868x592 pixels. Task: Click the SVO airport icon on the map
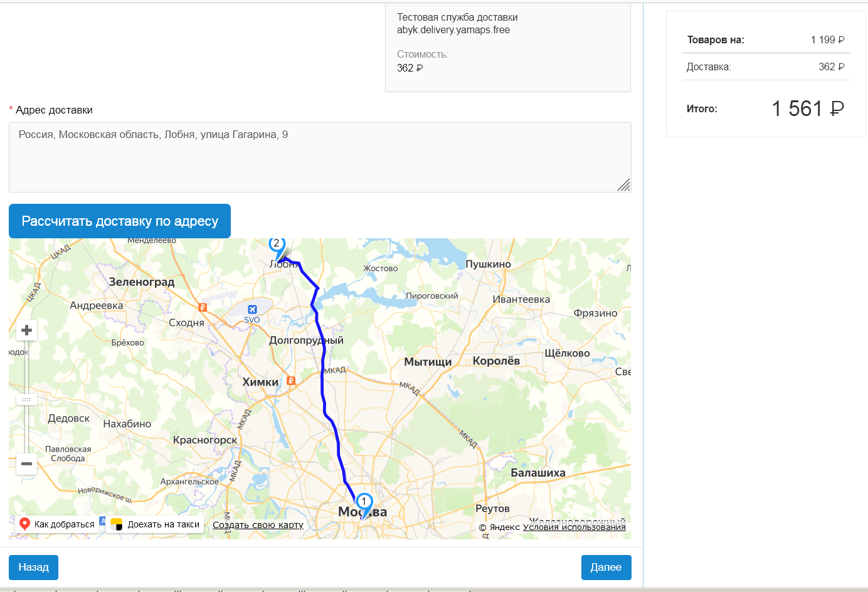coord(252,309)
